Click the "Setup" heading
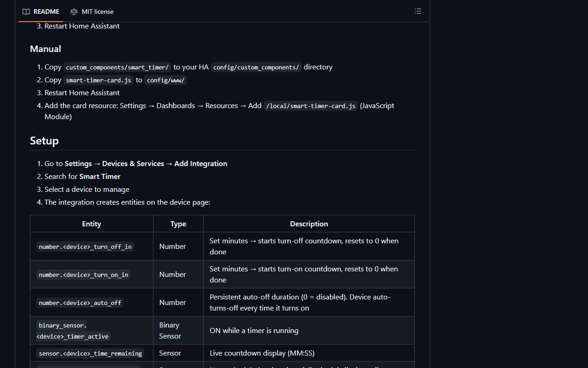The image size is (588, 368). click(x=44, y=140)
